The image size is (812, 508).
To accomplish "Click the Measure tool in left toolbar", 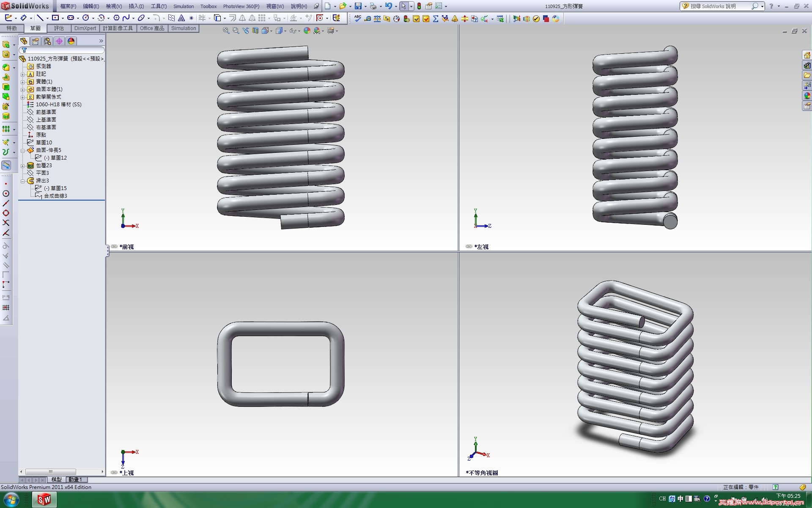I will pyautogui.click(x=6, y=165).
